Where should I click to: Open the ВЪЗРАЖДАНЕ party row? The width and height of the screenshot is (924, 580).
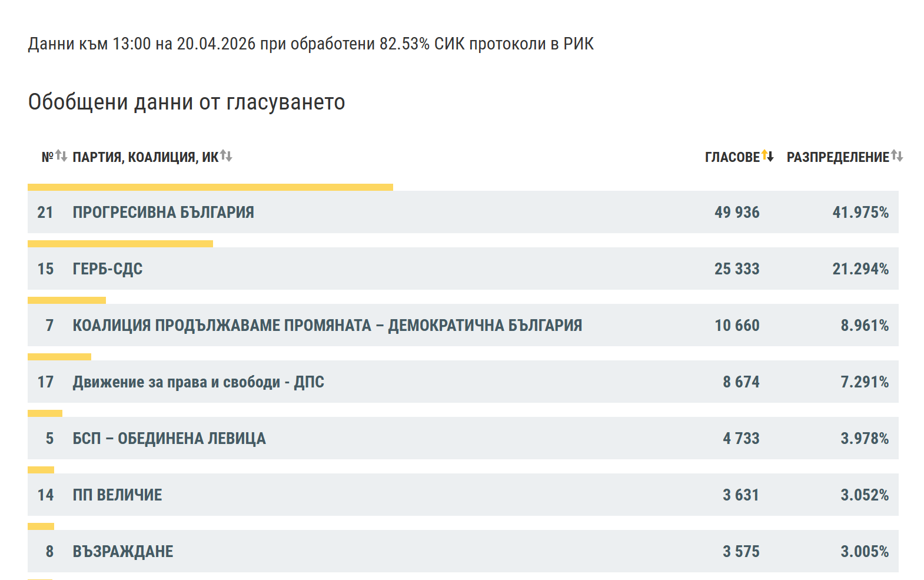coord(463,551)
